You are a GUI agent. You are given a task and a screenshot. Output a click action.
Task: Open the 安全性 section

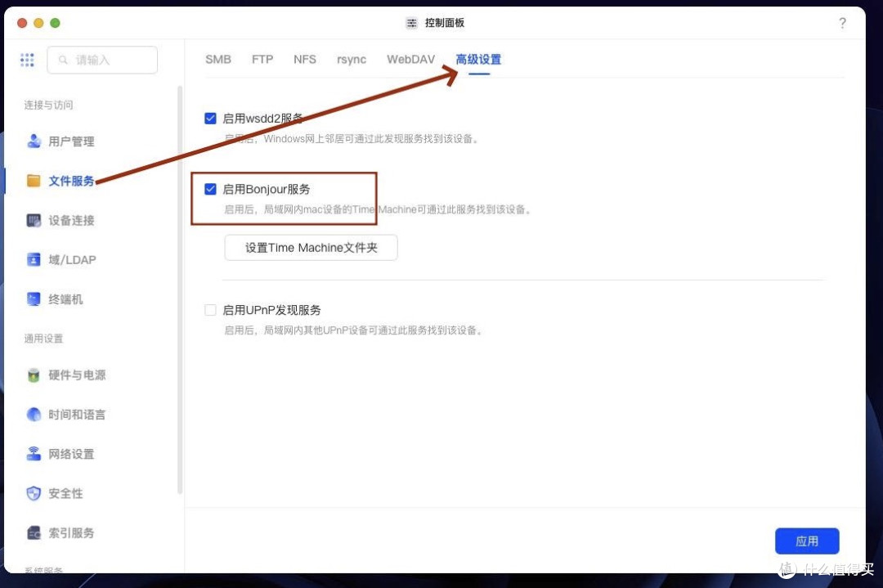[x=65, y=493]
